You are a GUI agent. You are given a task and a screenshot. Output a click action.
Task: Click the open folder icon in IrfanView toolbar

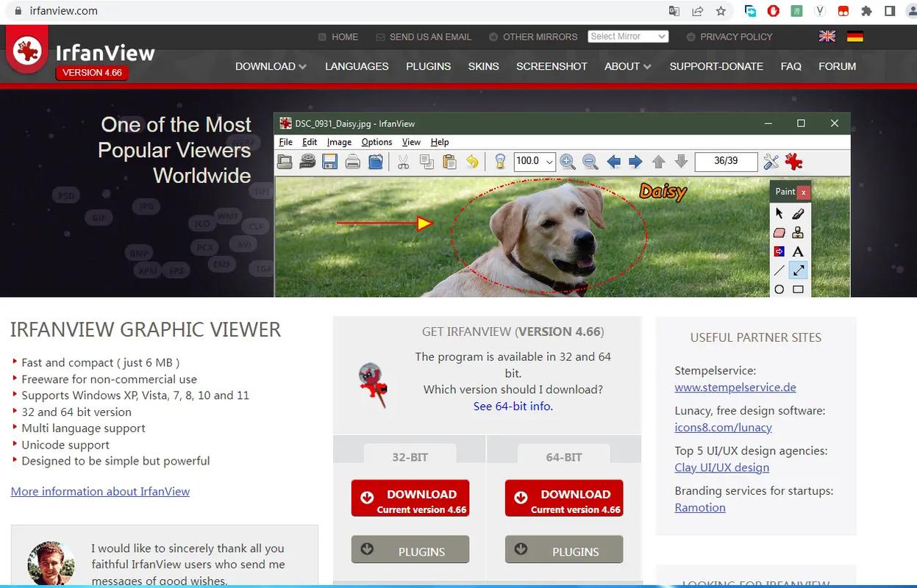coord(285,162)
